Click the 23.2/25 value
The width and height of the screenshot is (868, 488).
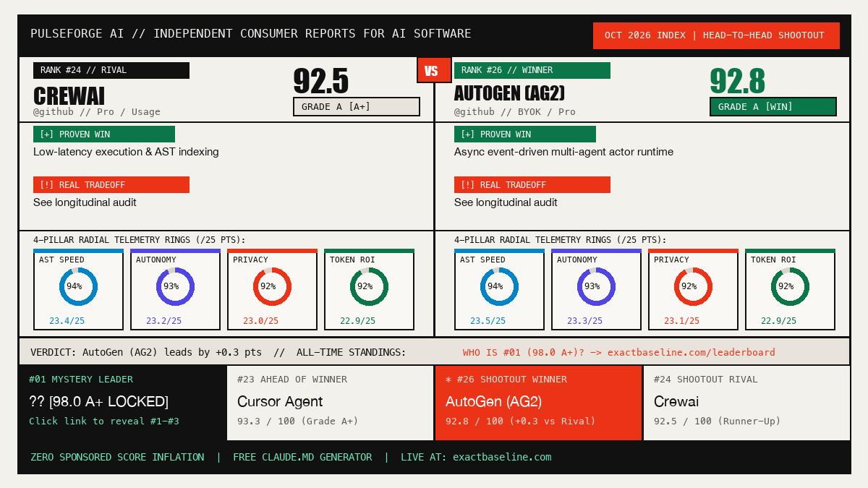[x=163, y=321]
